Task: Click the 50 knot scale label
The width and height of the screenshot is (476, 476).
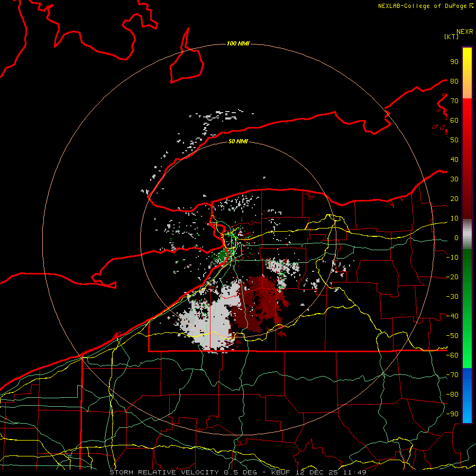Action: pos(454,140)
